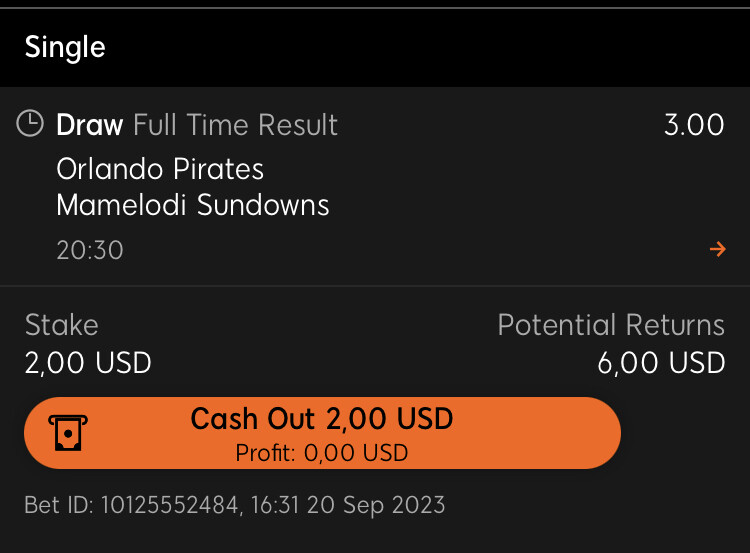The image size is (750, 553).
Task: Click the Profit: 0,00 USD text
Action: pos(322,453)
